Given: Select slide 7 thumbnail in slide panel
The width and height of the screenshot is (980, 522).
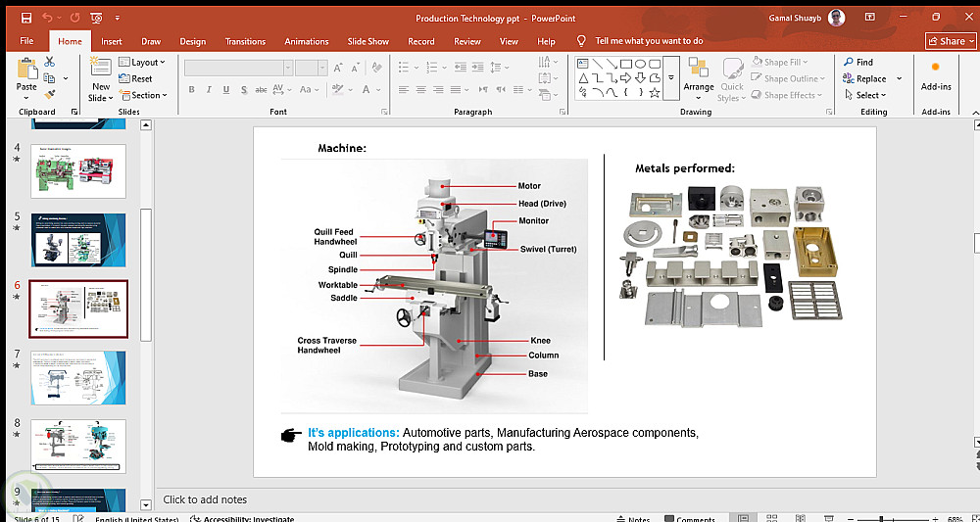Looking at the screenshot, I should (78, 377).
